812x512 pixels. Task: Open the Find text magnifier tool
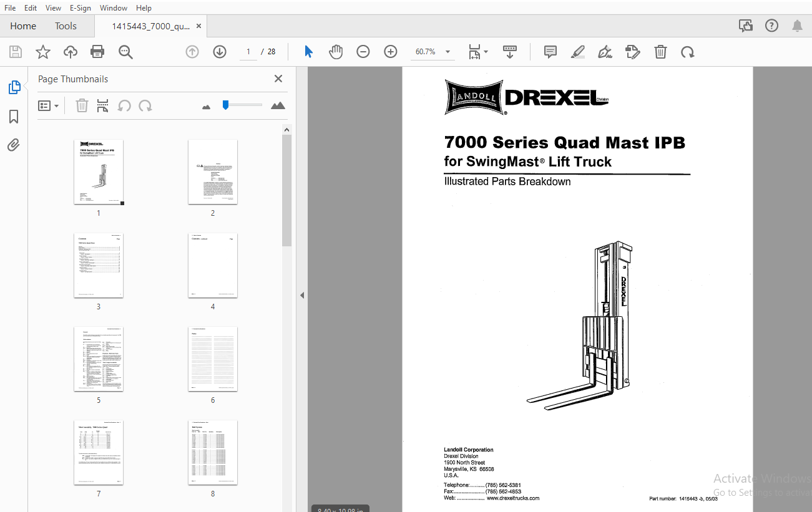coord(126,52)
